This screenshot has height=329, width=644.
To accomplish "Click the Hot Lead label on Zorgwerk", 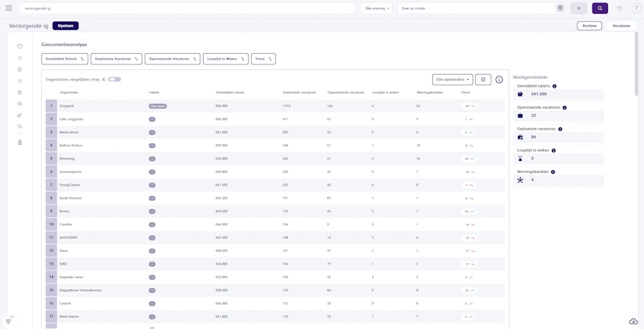I will 157,106.
